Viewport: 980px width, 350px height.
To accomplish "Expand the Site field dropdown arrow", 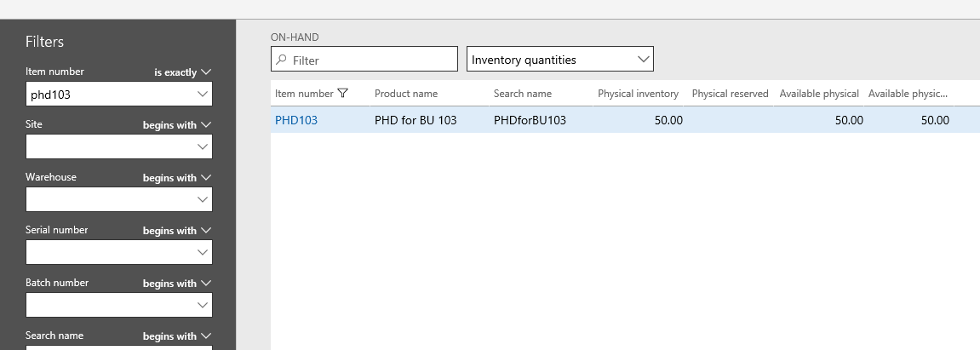I will [203, 146].
